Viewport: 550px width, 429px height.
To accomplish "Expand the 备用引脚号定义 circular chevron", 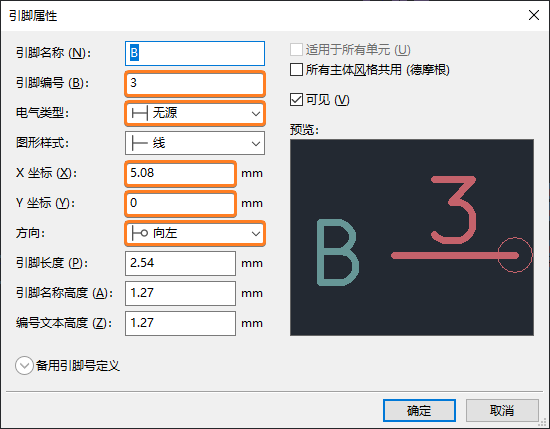I will click(24, 366).
